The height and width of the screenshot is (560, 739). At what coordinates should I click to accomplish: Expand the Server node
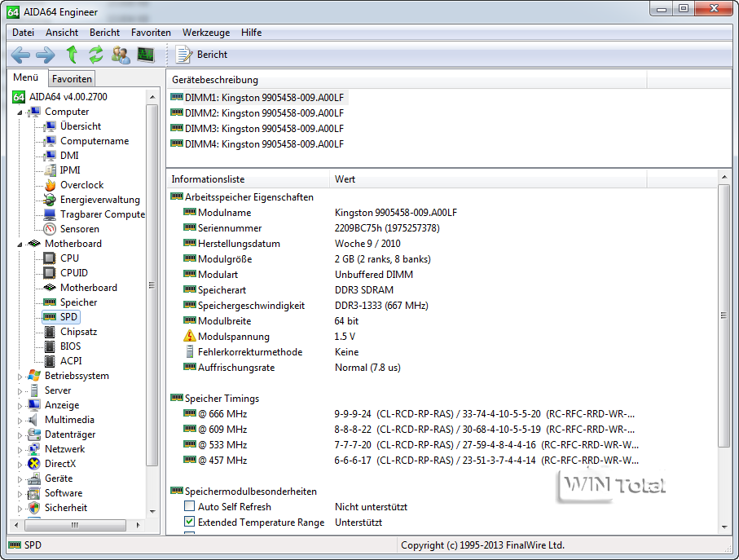(x=20, y=390)
